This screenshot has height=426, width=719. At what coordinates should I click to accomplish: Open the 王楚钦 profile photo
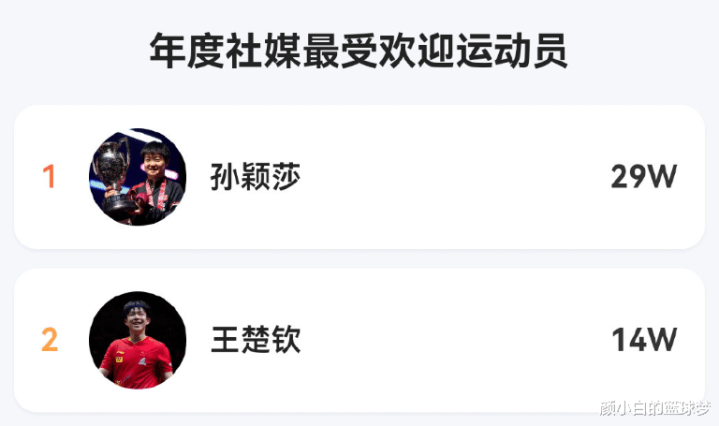pyautogui.click(x=138, y=340)
